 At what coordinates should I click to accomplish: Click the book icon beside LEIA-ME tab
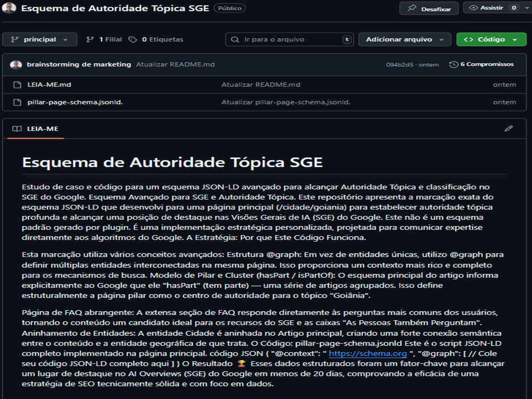(17, 129)
